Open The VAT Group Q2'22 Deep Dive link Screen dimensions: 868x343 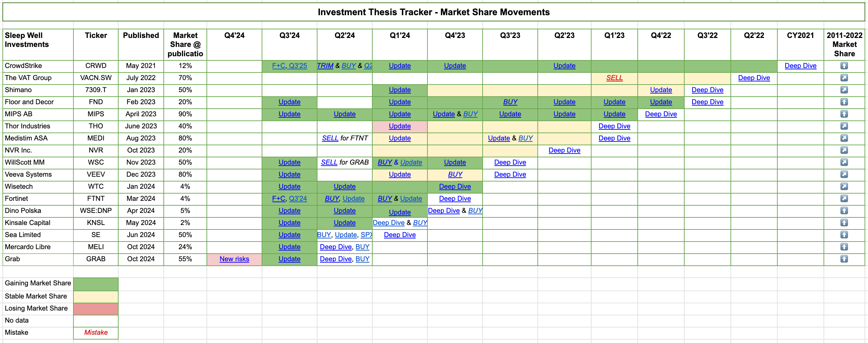[x=754, y=78]
